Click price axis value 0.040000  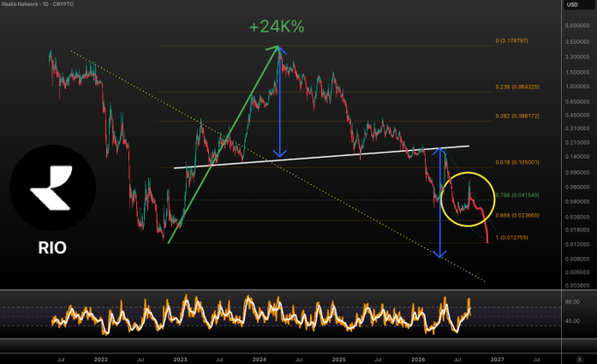click(577, 202)
